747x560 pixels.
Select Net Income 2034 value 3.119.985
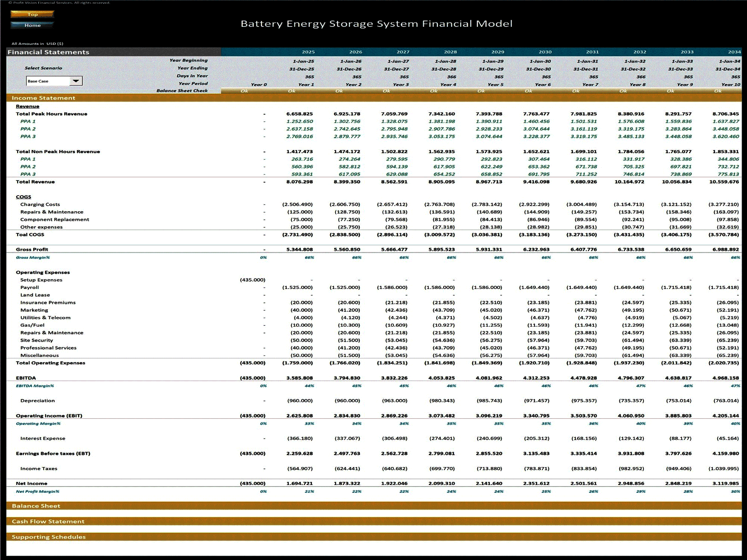point(726,483)
